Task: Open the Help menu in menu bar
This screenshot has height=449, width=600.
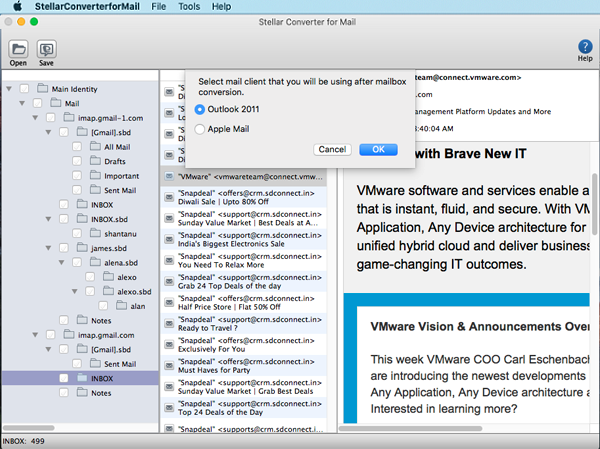Action: (x=222, y=7)
